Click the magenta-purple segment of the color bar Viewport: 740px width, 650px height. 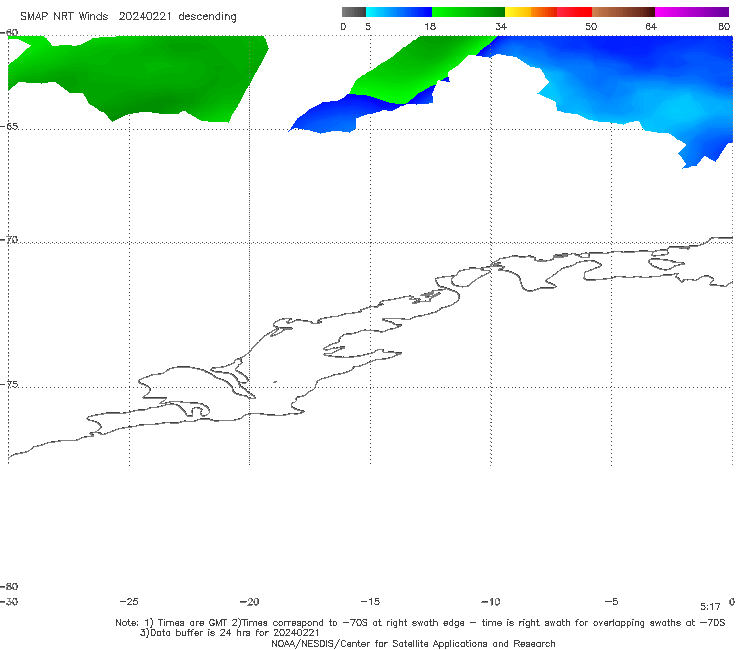(692, 12)
